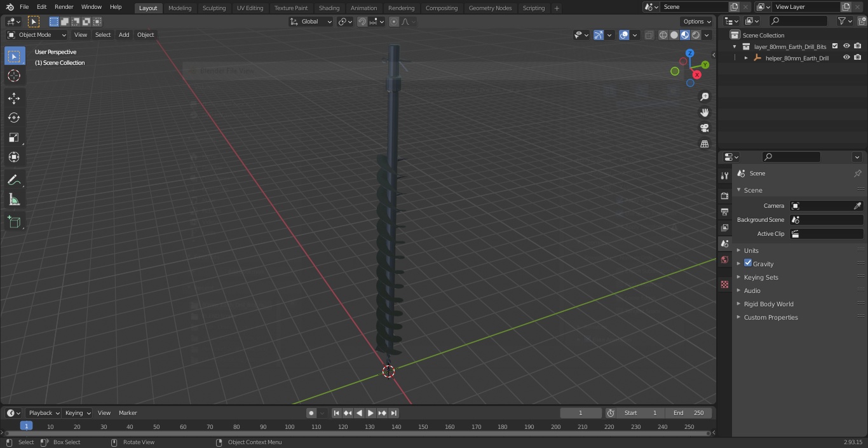Play the animation forward
This screenshot has width=868, height=448.
point(370,413)
